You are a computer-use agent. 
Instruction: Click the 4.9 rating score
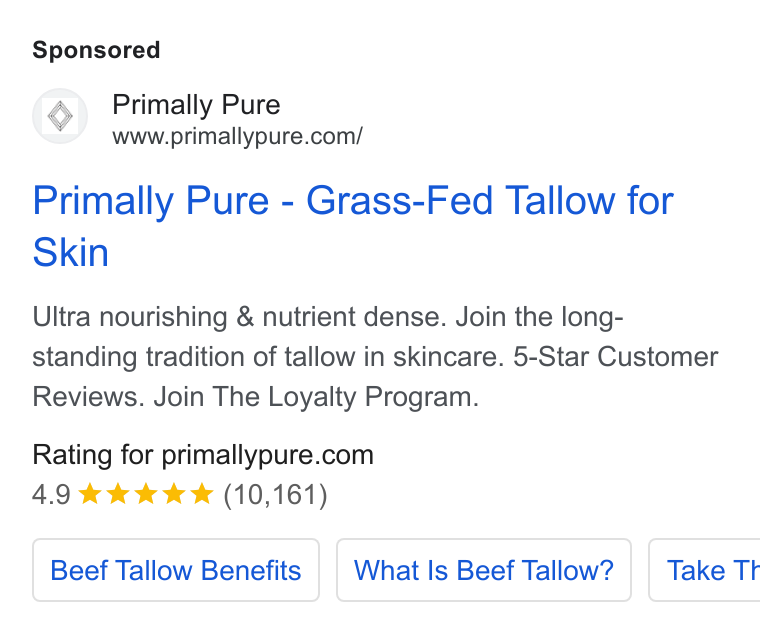[x=51, y=495]
